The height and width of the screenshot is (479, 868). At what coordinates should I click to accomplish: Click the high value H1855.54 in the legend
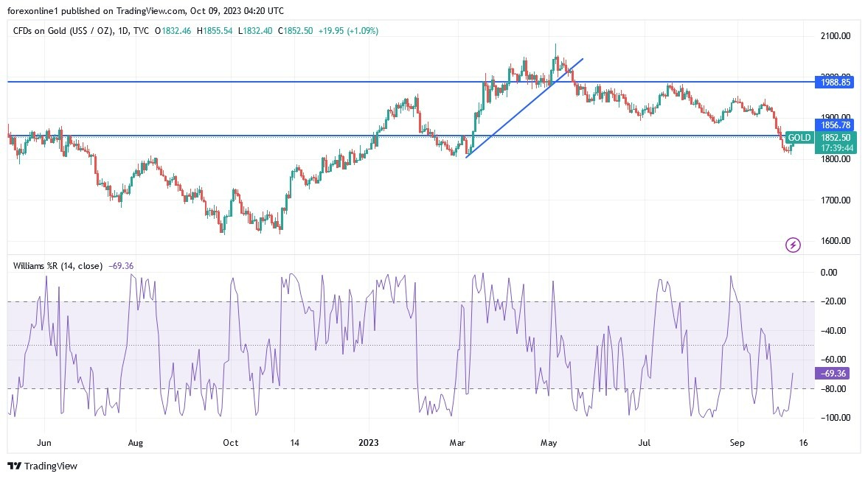pos(215,31)
